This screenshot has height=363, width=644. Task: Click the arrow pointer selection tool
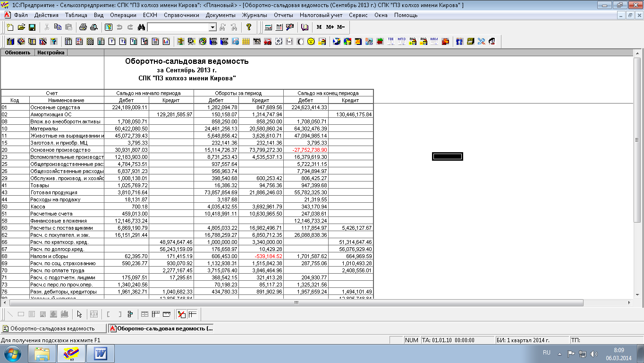pyautogui.click(x=79, y=314)
